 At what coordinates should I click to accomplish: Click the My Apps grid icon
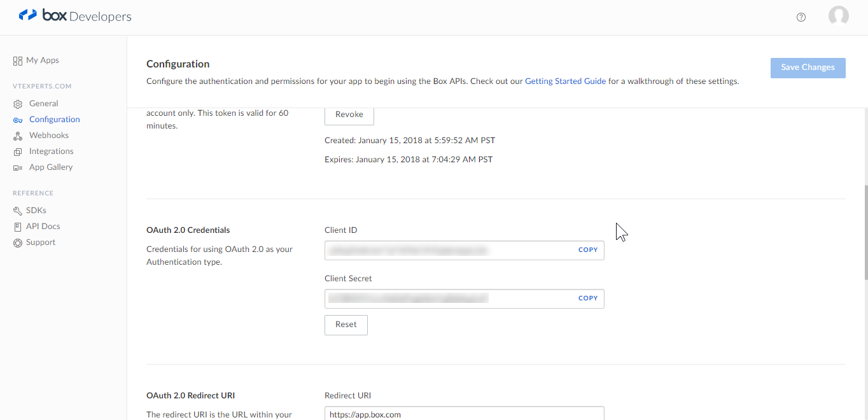[18, 60]
